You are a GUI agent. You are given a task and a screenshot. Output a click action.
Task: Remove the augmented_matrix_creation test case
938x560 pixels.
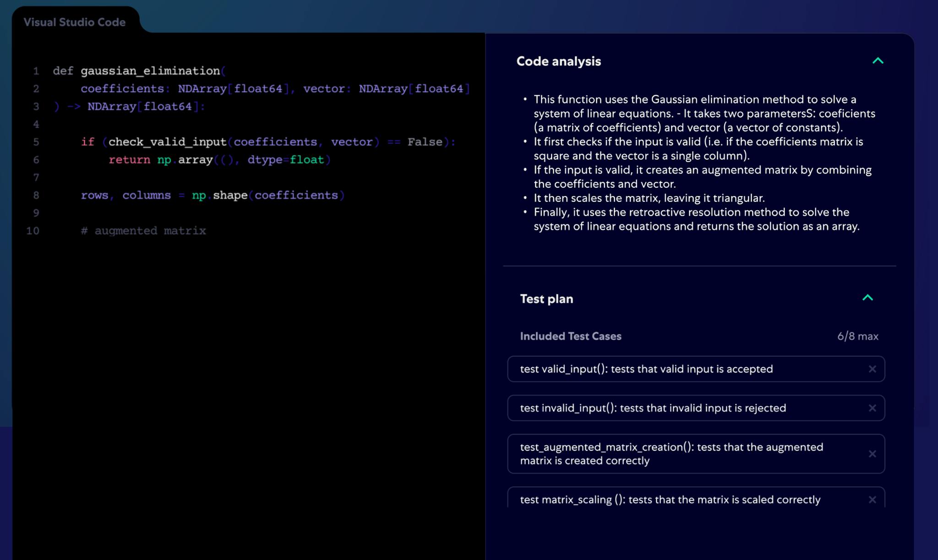pos(872,454)
